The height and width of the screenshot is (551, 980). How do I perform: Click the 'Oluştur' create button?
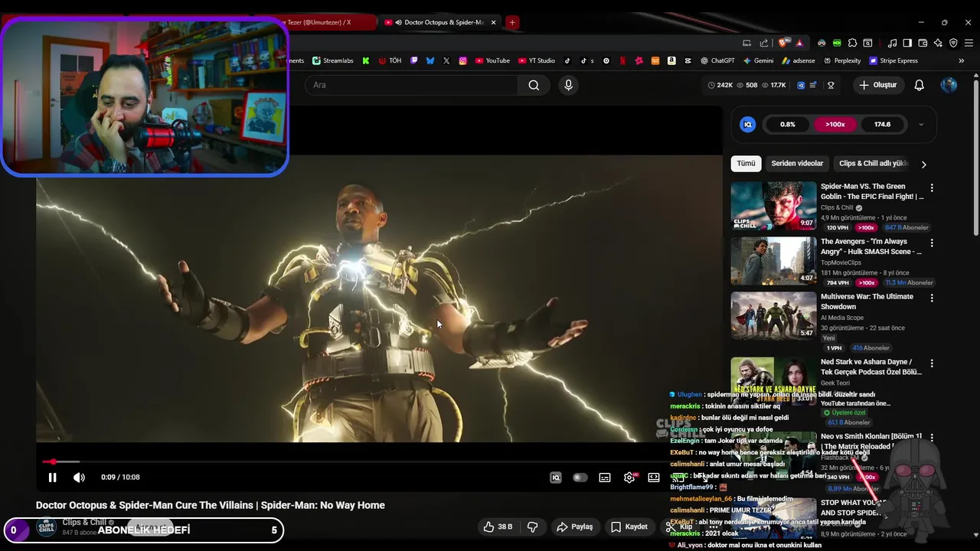pos(877,85)
